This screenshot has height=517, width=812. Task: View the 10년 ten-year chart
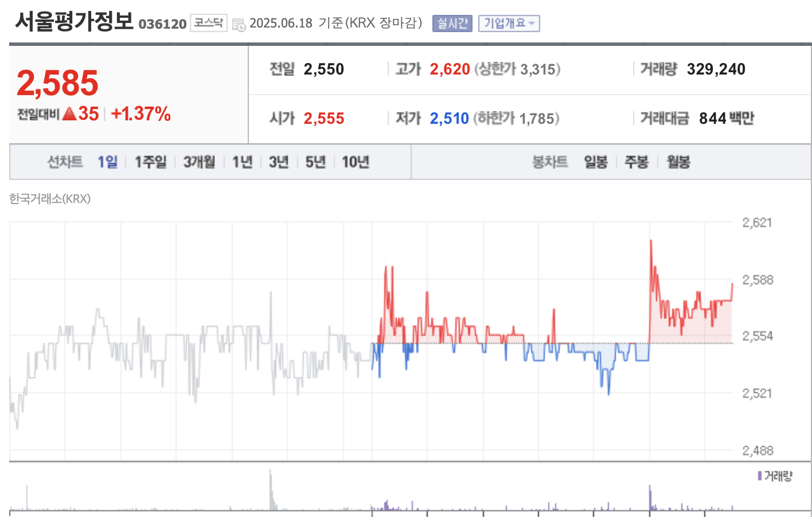(x=356, y=162)
